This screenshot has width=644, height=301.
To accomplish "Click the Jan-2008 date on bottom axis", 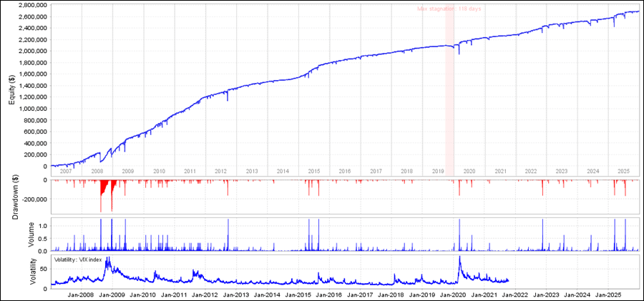I will [x=81, y=294].
